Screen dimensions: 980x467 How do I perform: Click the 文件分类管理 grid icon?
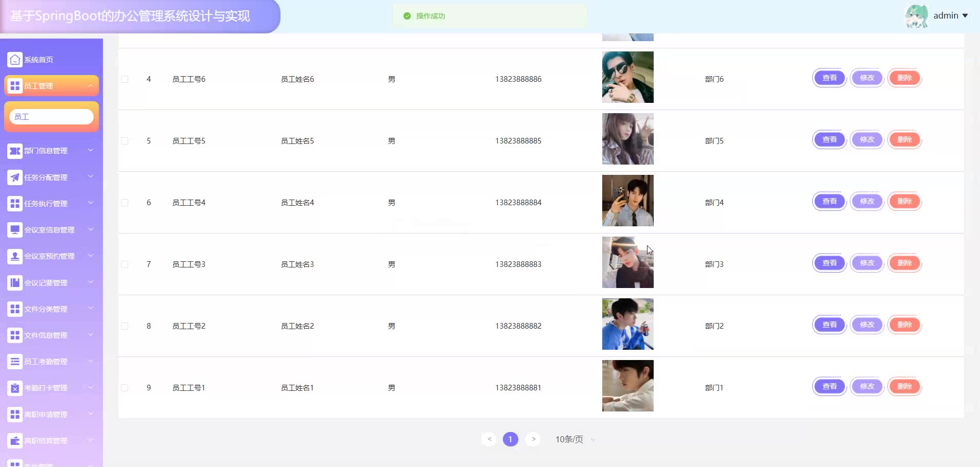(15, 309)
